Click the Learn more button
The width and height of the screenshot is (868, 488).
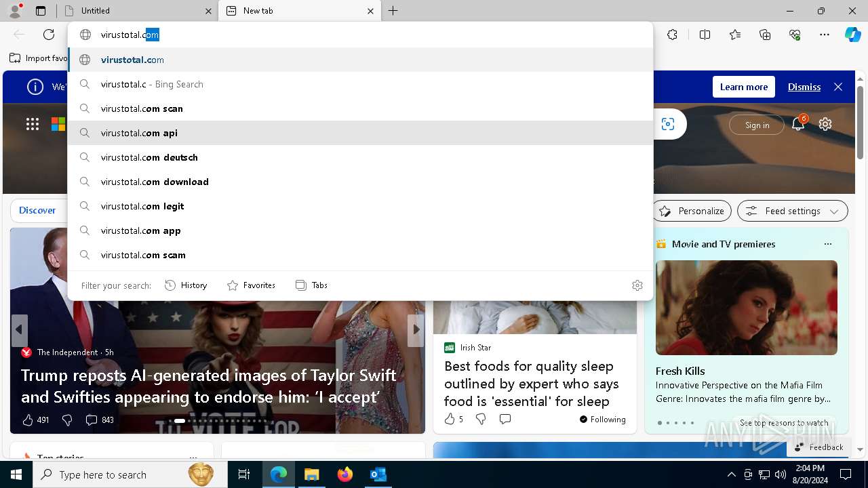click(x=743, y=87)
